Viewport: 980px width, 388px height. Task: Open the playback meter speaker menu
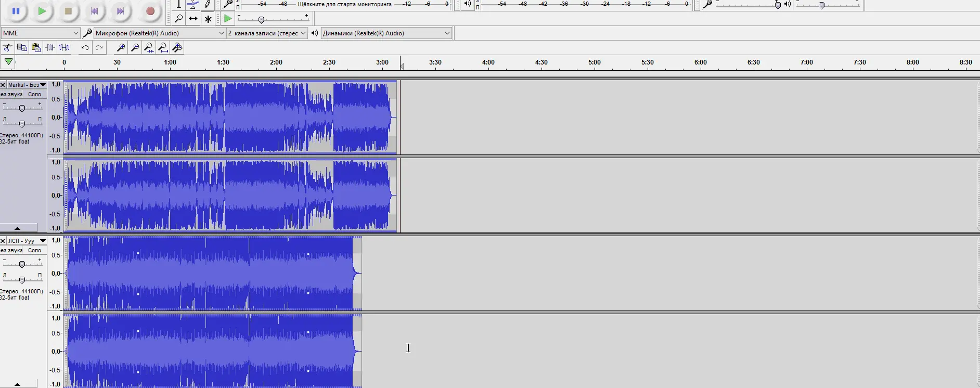pyautogui.click(x=468, y=4)
